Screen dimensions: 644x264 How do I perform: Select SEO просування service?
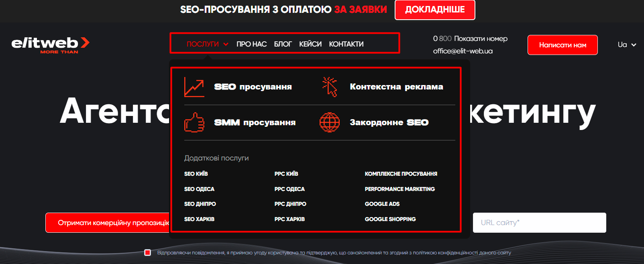click(253, 87)
